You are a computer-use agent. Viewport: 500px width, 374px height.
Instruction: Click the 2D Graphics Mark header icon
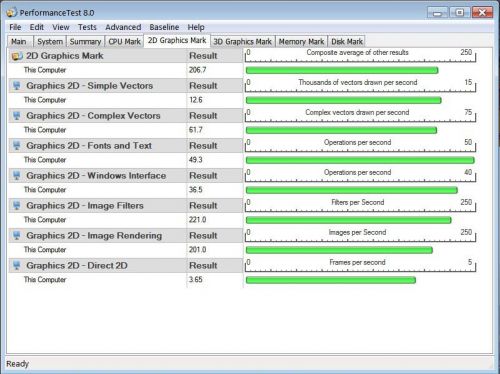coord(17,56)
